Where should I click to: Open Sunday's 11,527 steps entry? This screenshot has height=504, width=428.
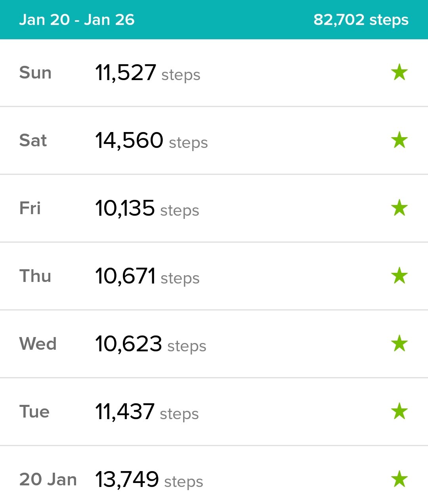(147, 73)
